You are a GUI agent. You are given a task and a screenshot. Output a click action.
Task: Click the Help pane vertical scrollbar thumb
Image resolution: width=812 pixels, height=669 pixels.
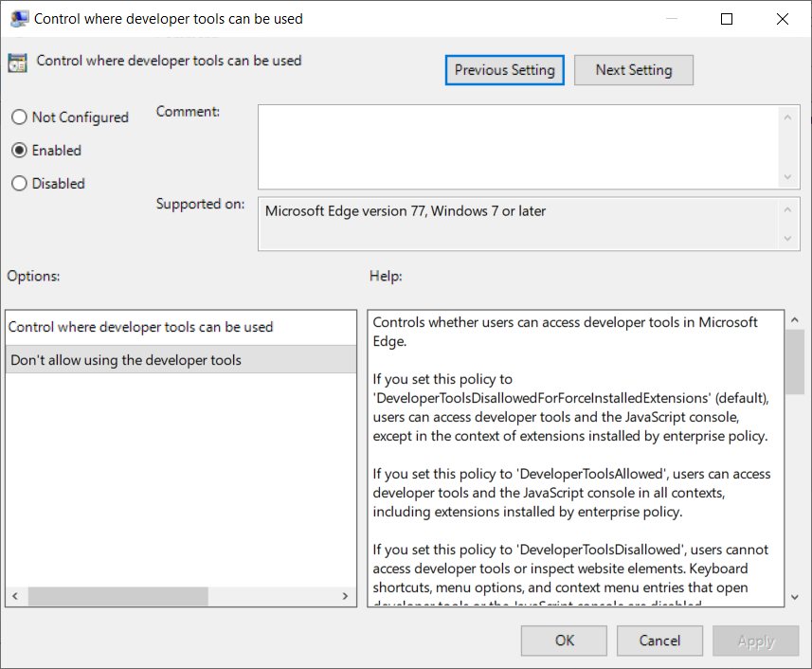coord(794,362)
